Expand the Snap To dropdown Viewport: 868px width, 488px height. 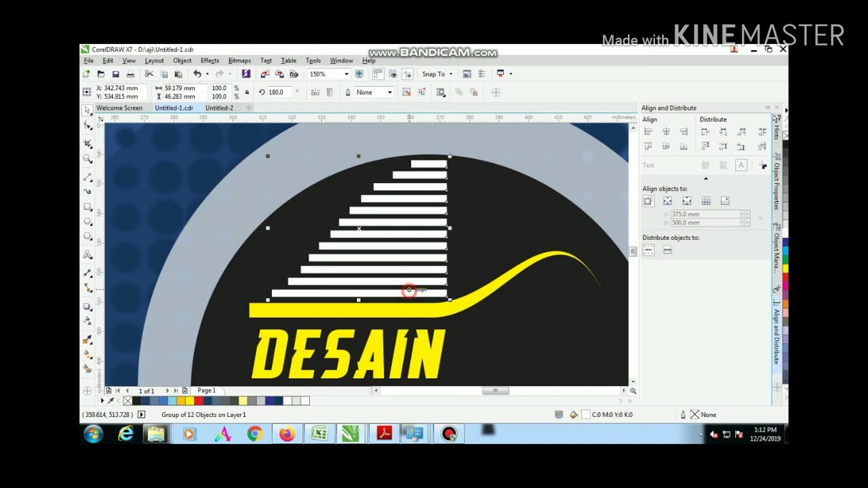[450, 74]
